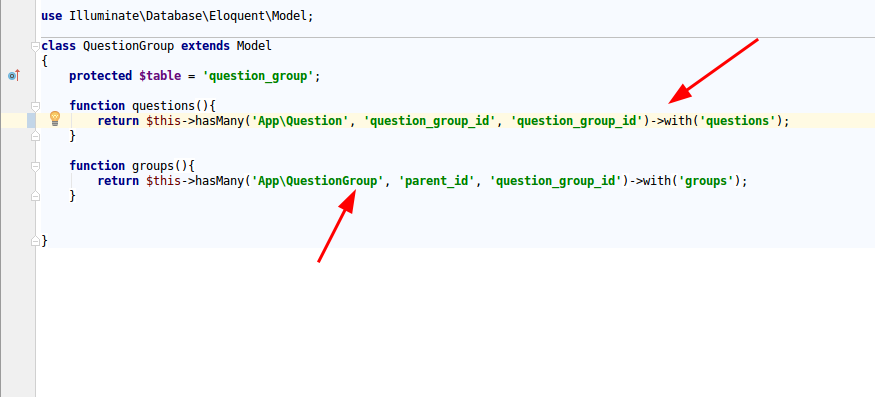Viewport: 875px width, 397px height.
Task: Click the 'questions' argument inside with()
Action: pyautogui.click(x=737, y=121)
